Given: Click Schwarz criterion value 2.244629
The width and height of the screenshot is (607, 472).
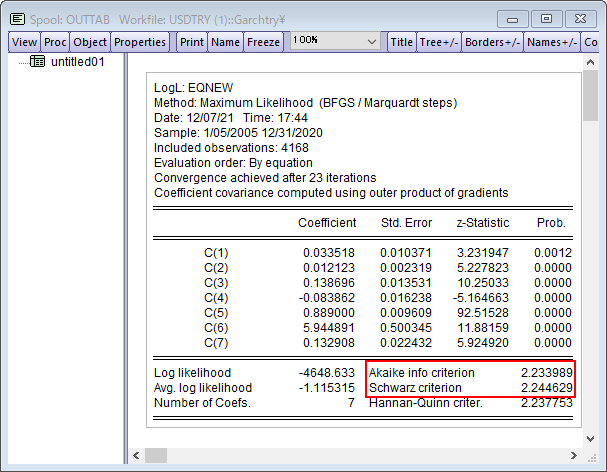Looking at the screenshot, I should [547, 388].
